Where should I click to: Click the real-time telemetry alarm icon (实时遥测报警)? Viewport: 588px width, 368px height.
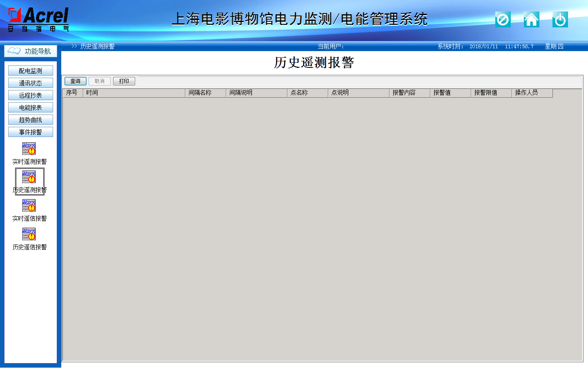tap(29, 148)
